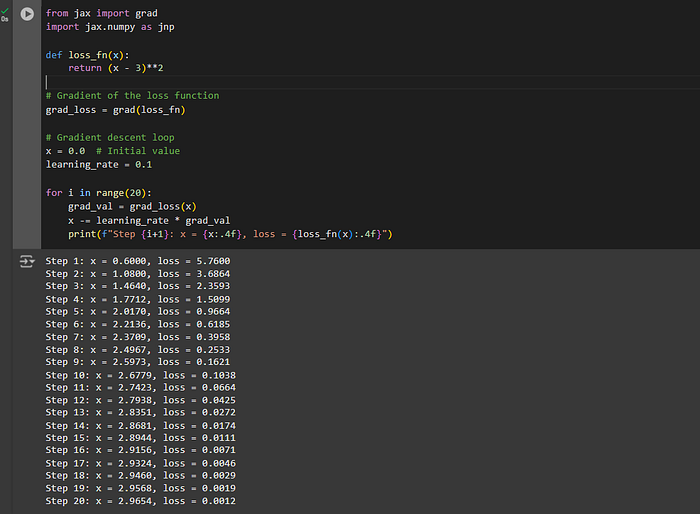The height and width of the screenshot is (514, 700).
Task: Click the 'return (x - 3)**2' line
Action: coord(116,68)
